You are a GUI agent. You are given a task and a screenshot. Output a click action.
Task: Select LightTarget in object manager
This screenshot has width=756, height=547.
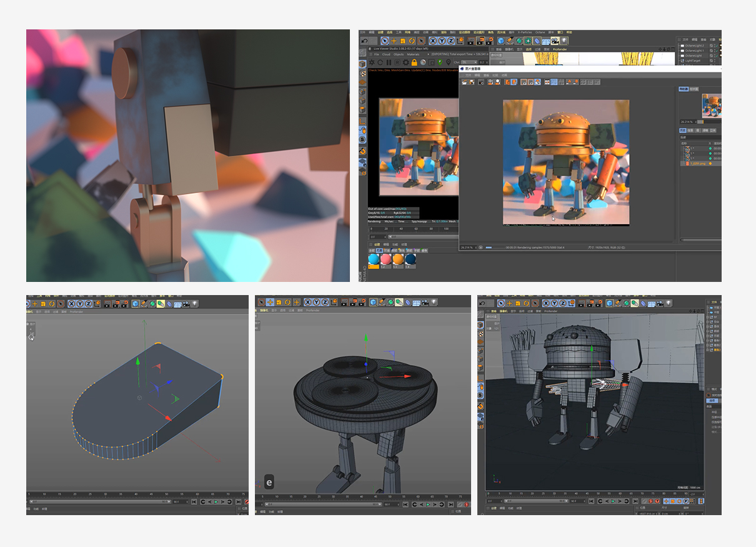[x=693, y=61]
